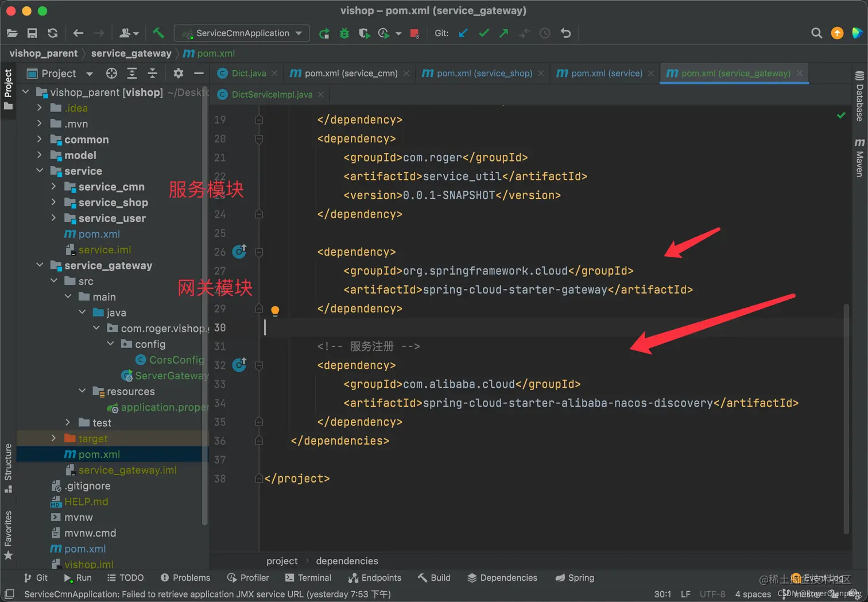
Task: Switch to Dict.java tab
Action: [249, 73]
